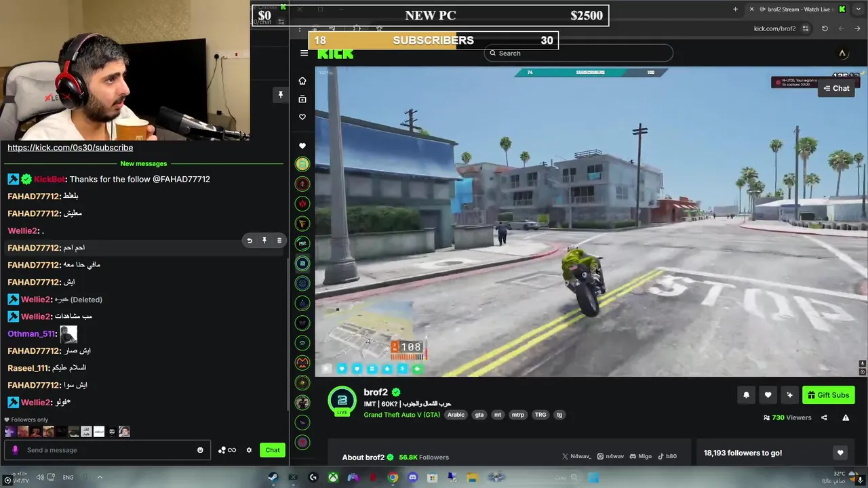Select the mtrp tag
This screenshot has width=868, height=488.
coord(518,415)
